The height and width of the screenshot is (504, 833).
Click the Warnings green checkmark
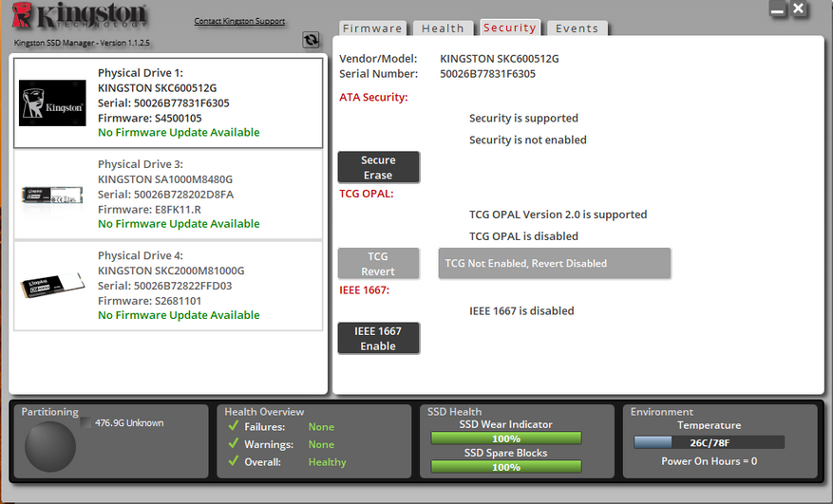pos(234,443)
